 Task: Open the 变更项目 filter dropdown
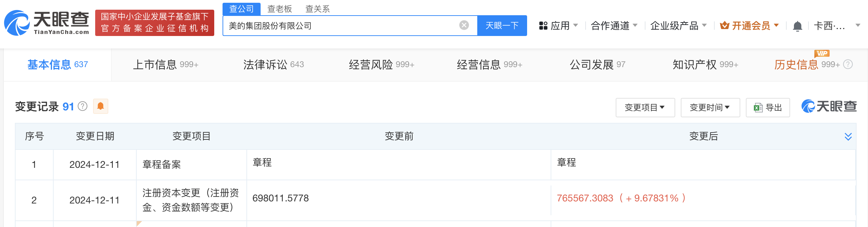click(x=645, y=108)
